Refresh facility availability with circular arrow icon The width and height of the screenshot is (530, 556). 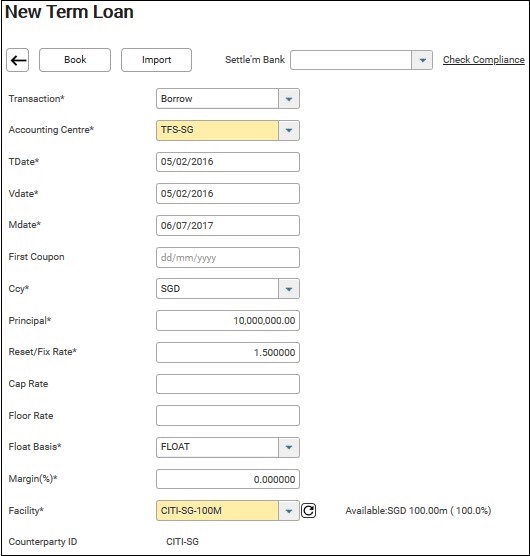point(308,511)
